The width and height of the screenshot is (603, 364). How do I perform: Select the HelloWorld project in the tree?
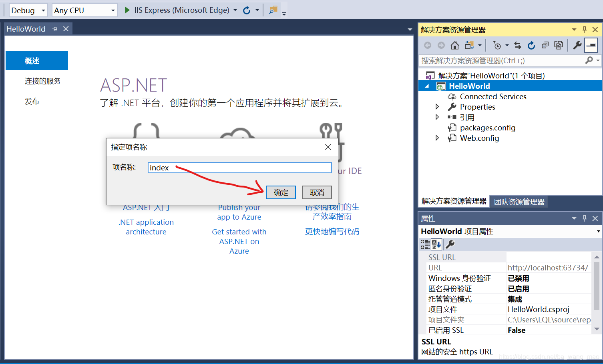[469, 86]
